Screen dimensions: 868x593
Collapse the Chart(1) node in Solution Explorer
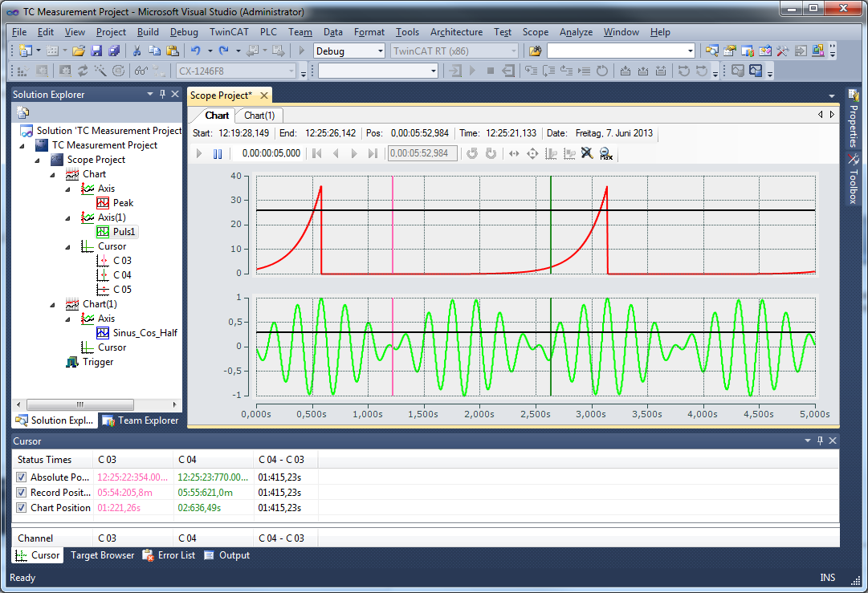point(53,304)
